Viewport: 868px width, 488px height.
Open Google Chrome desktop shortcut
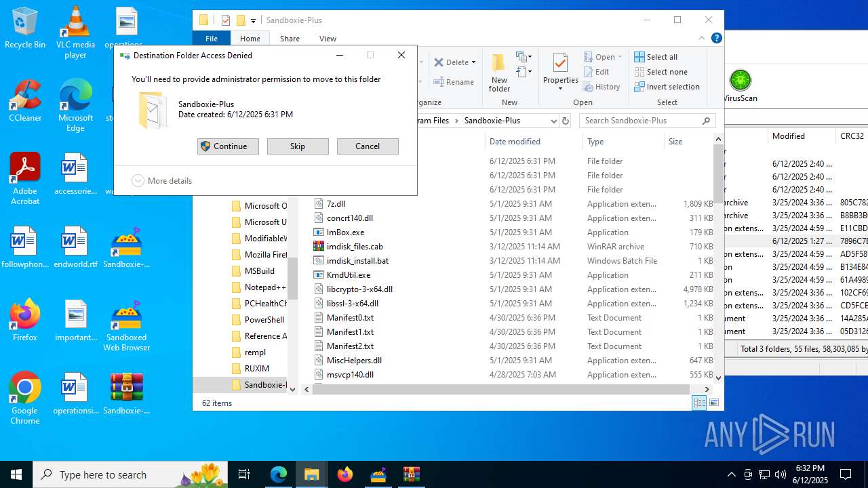click(x=25, y=399)
